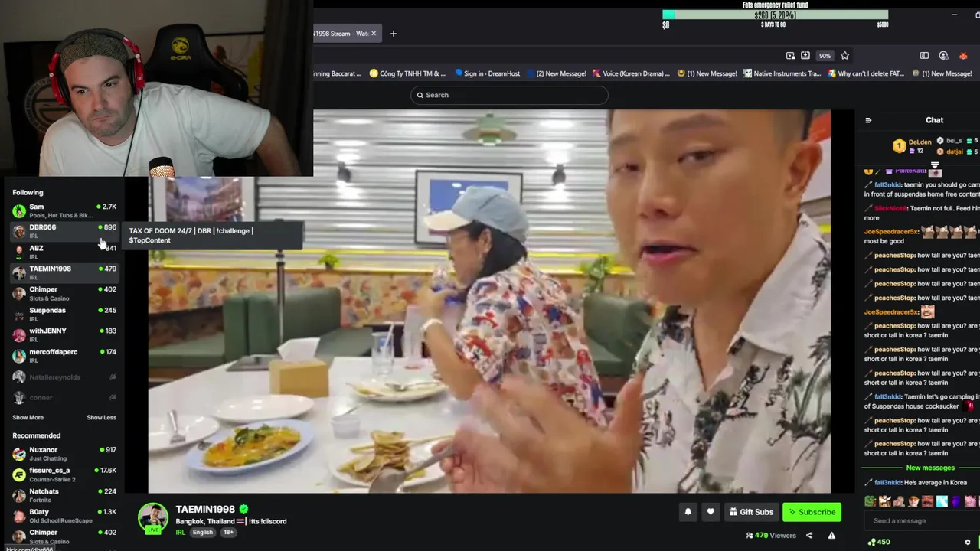Click the Gift Subs button
Screen dimensions: 980x551
tap(751, 512)
